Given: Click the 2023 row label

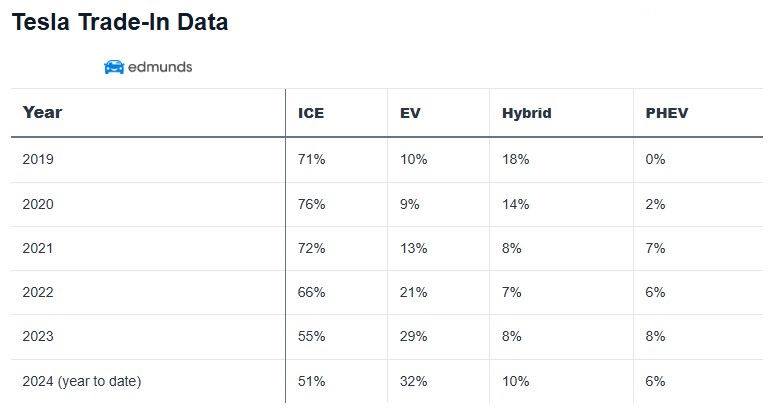Looking at the screenshot, I should (x=38, y=337).
